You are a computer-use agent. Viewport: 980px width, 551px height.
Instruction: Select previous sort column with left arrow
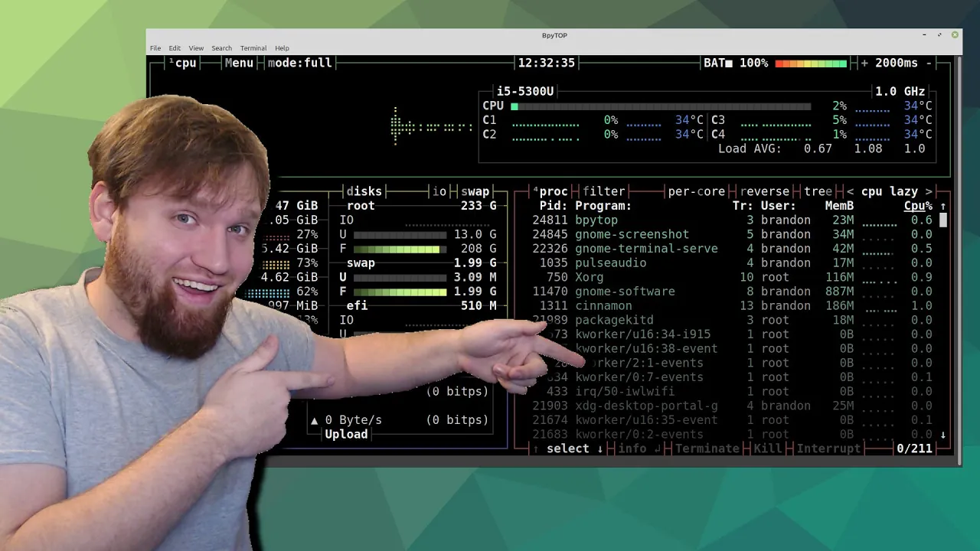[850, 191]
